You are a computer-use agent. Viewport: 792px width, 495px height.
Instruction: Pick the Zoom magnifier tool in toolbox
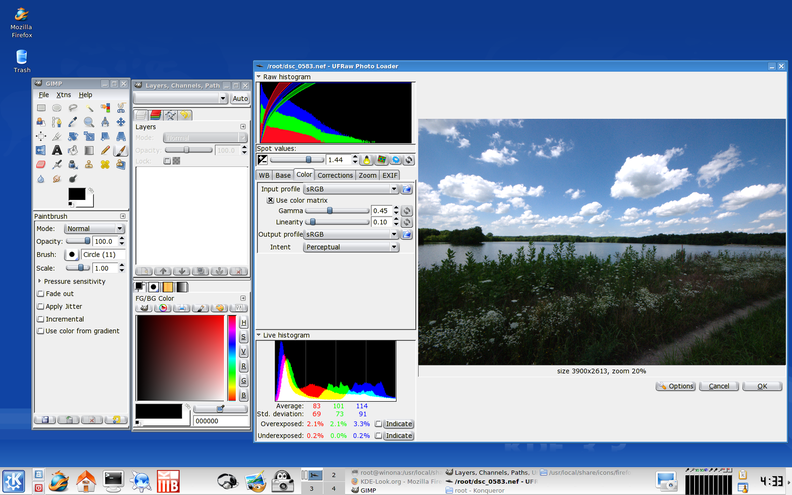89,122
